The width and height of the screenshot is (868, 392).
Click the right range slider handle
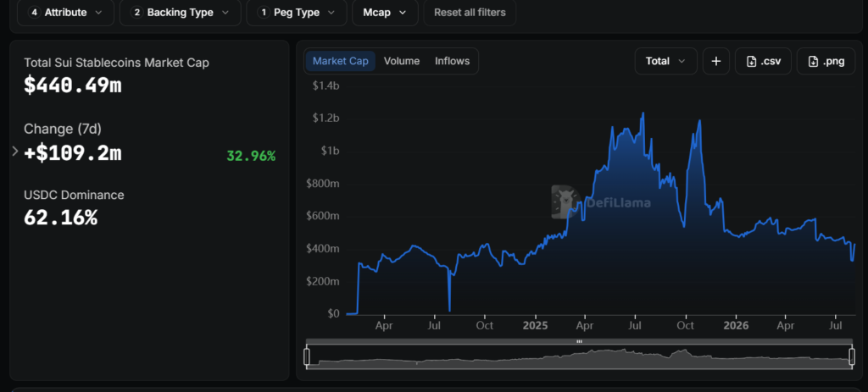(x=853, y=356)
